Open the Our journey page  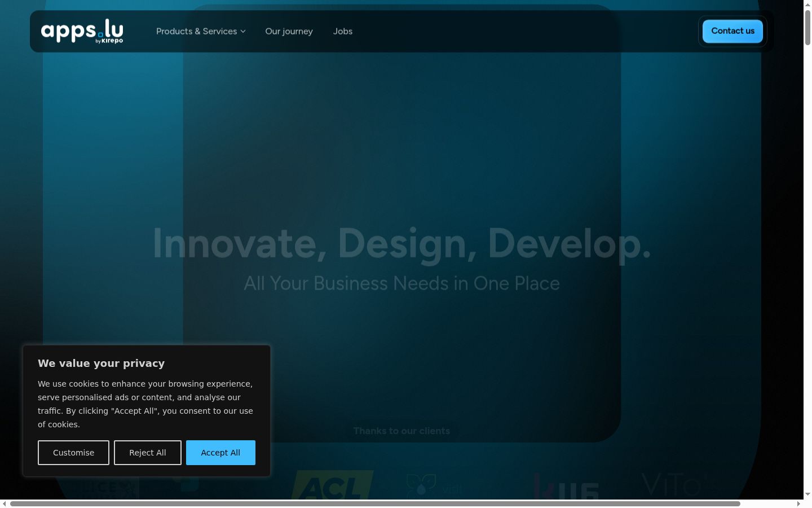pos(289,32)
